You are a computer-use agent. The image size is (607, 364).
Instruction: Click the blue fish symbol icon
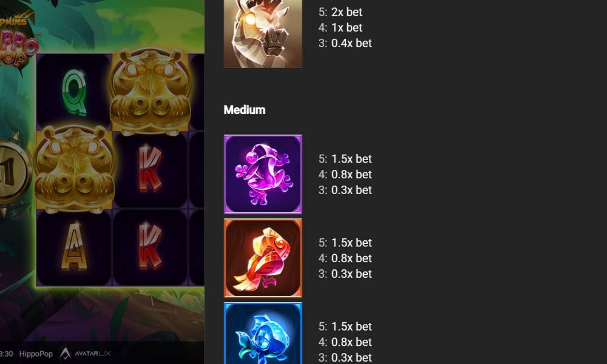tap(263, 334)
